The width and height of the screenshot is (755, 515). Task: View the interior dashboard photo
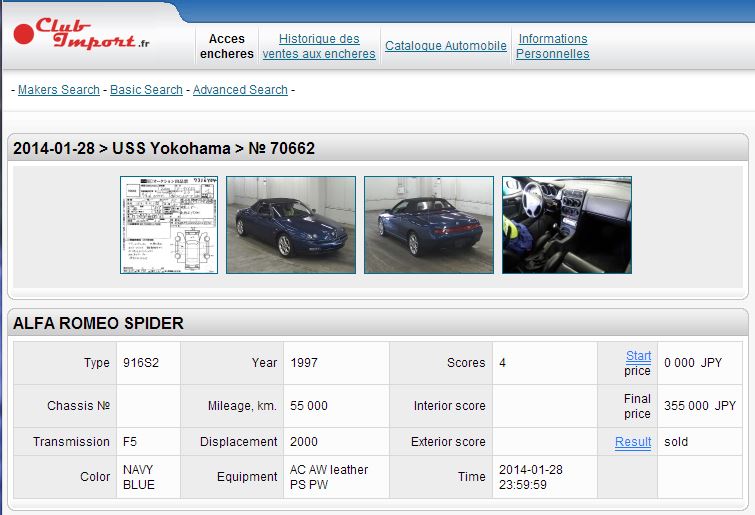(567, 225)
